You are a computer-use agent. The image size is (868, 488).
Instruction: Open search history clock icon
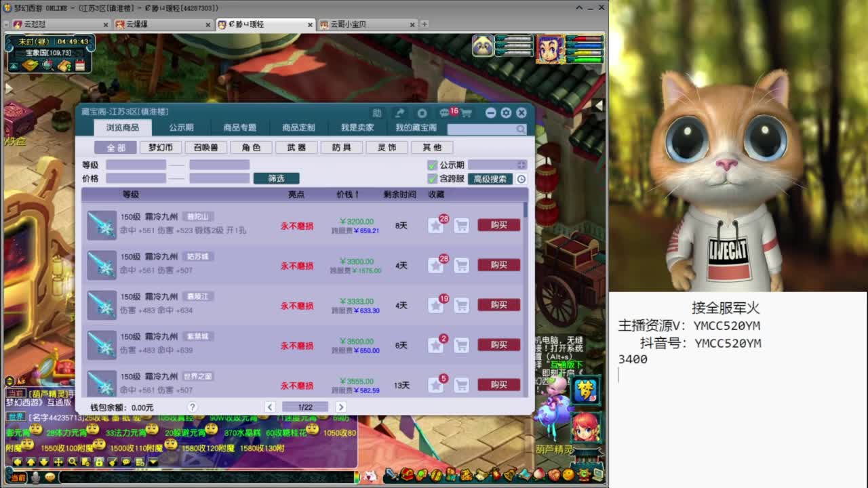pyautogui.click(x=521, y=179)
